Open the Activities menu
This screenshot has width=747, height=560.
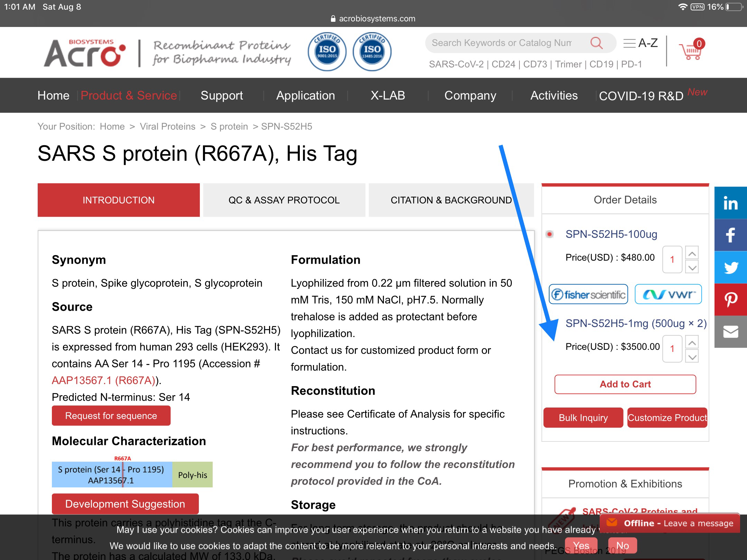[554, 95]
